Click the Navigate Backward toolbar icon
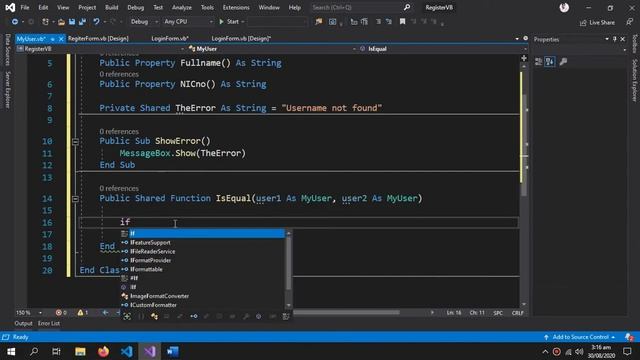This screenshot has height=360, width=640. coord(15,22)
